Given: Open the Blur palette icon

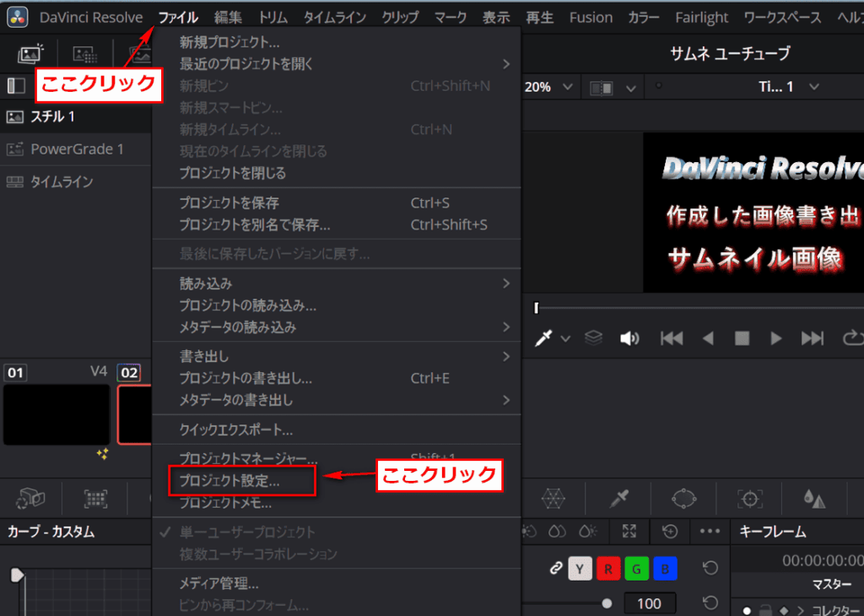Looking at the screenshot, I should point(814,499).
